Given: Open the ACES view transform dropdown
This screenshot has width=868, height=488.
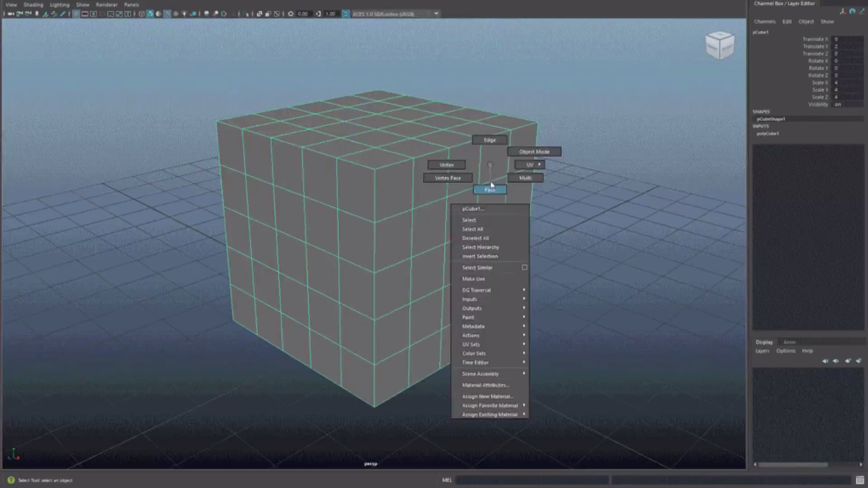Looking at the screenshot, I should click(x=436, y=14).
